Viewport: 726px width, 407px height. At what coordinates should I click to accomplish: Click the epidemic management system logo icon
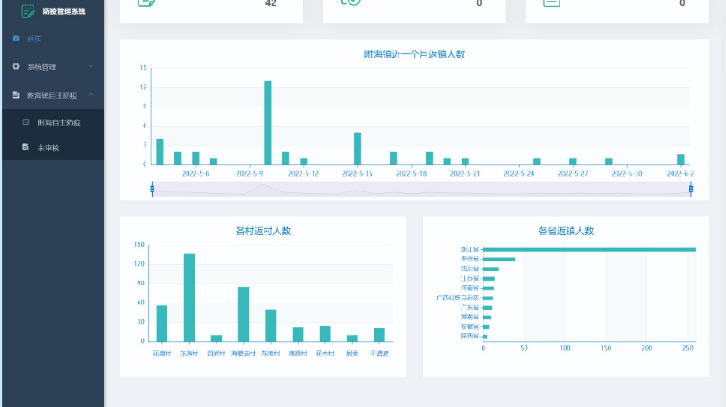[28, 10]
